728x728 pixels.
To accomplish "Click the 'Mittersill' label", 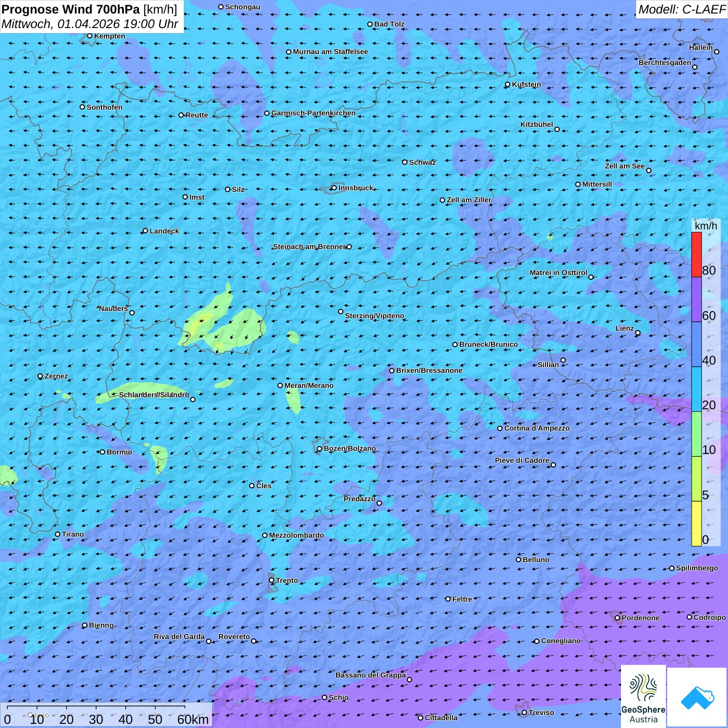I will (x=597, y=184).
